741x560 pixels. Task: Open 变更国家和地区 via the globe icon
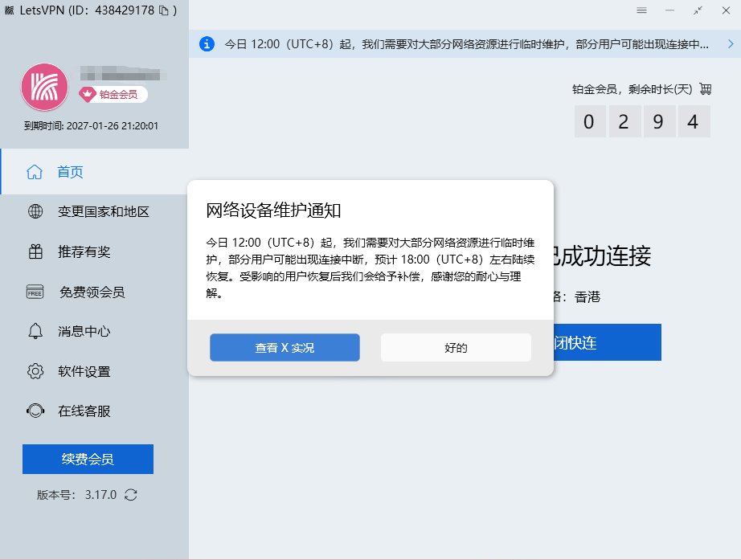coord(35,211)
